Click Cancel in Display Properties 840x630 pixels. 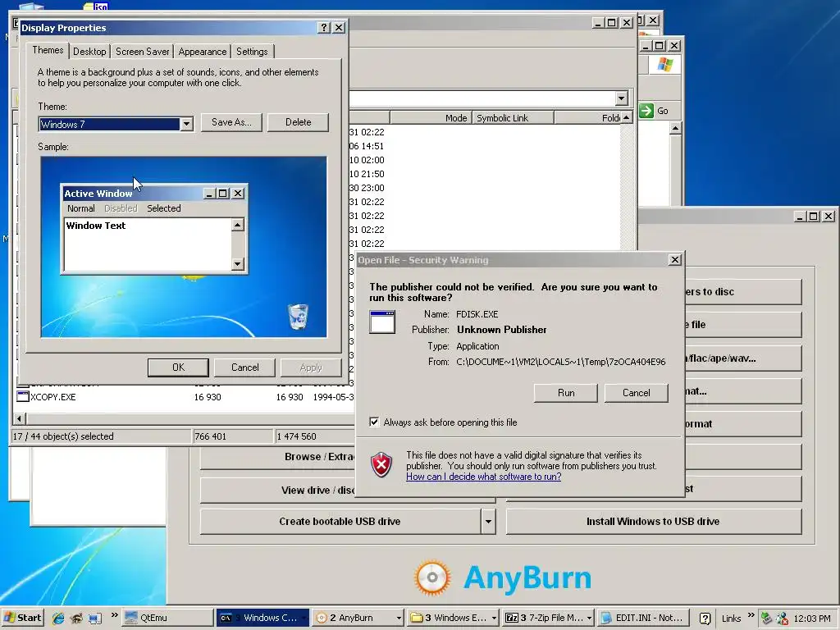pos(244,367)
